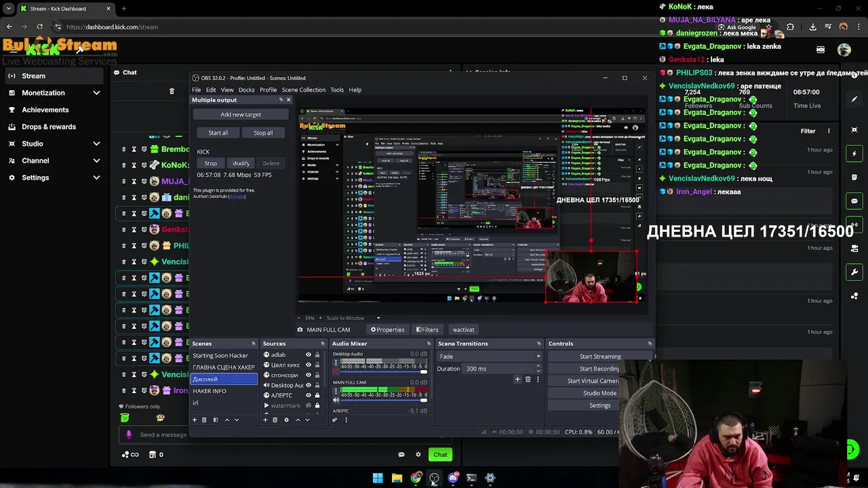The width and height of the screenshot is (868, 488).
Task: Float the Multiple output dock
Action: tap(281, 100)
